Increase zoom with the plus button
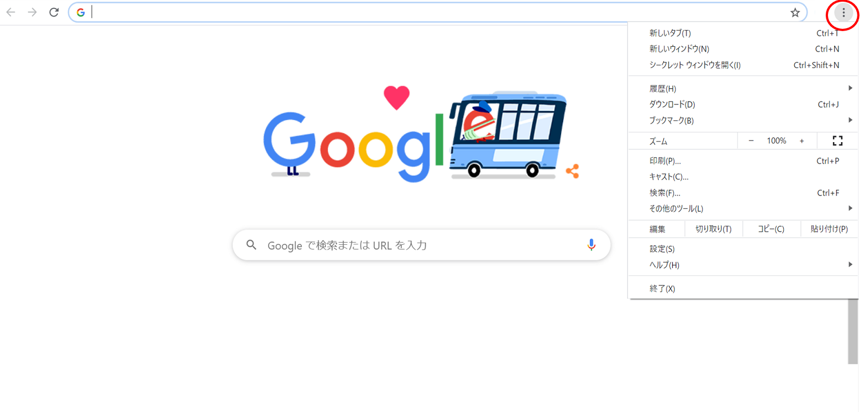The height and width of the screenshot is (412, 868). click(801, 141)
